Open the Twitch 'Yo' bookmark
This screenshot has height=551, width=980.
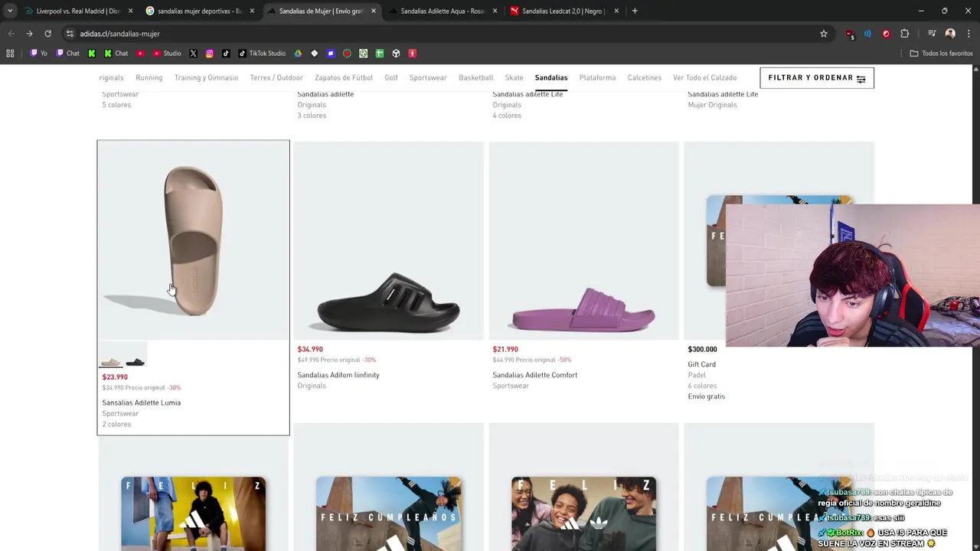click(x=38, y=54)
